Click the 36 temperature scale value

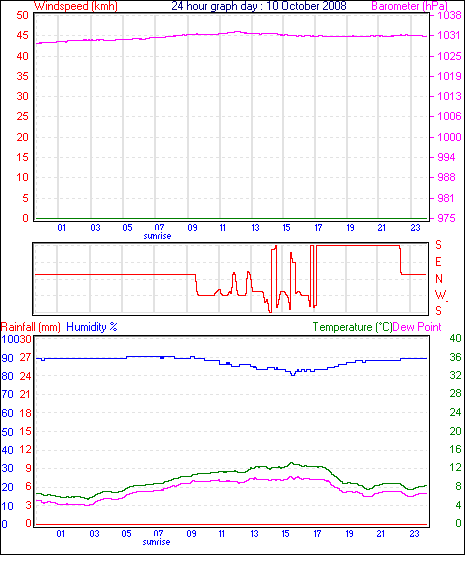pos(455,357)
